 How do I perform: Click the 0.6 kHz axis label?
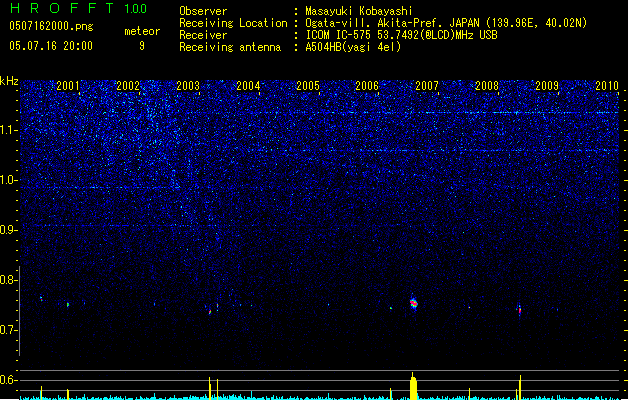pyautogui.click(x=9, y=380)
